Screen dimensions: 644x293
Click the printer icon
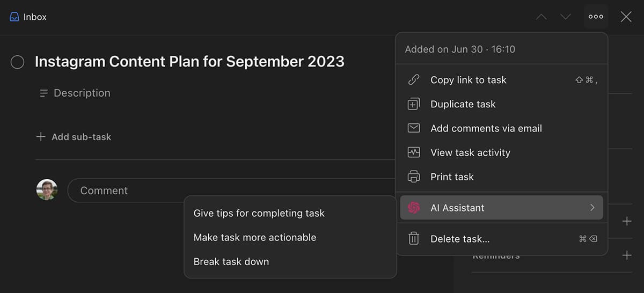tap(414, 177)
